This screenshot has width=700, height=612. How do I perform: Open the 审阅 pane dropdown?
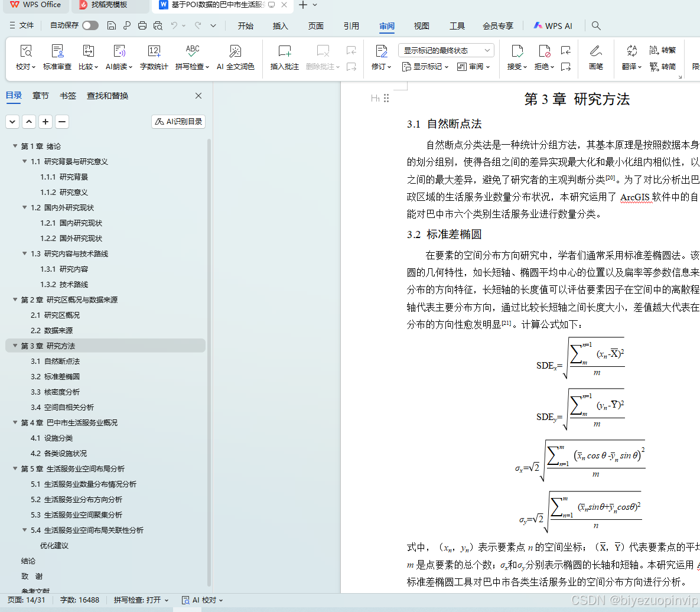(473, 67)
